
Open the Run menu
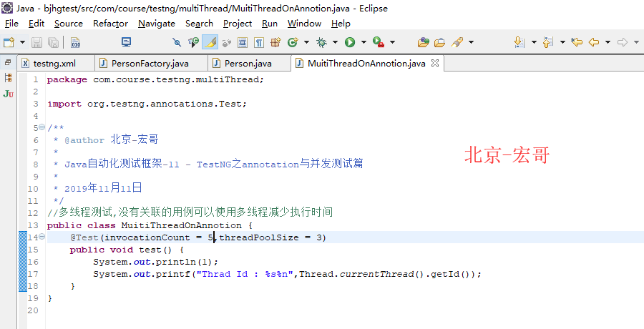270,24
